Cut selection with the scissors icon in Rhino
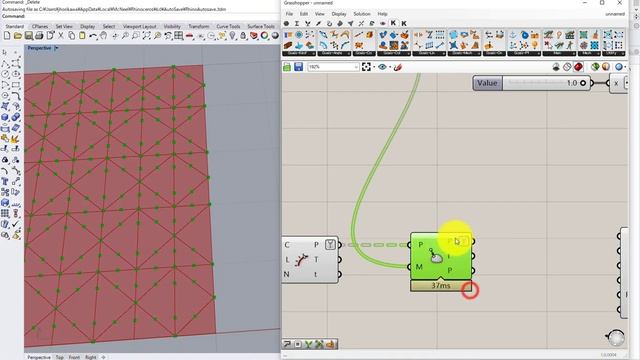Screen dimensions: 640x360 (x=61, y=36)
